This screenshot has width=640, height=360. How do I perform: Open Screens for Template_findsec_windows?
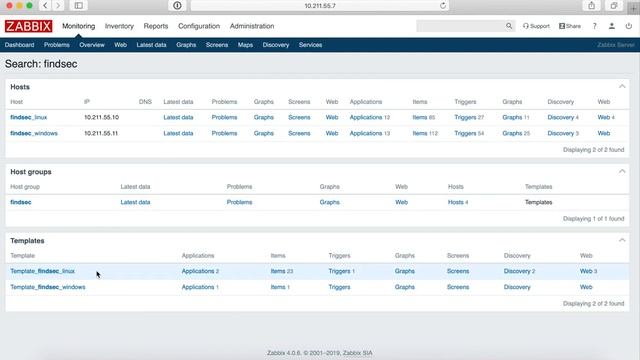coord(458,287)
